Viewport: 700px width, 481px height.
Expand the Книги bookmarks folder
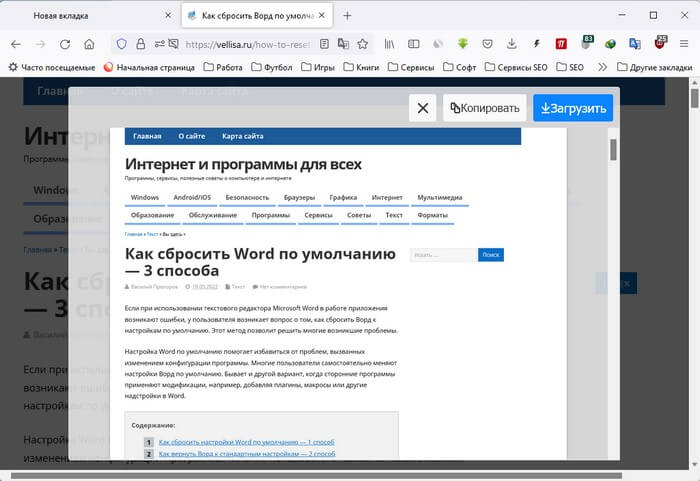tap(361, 67)
